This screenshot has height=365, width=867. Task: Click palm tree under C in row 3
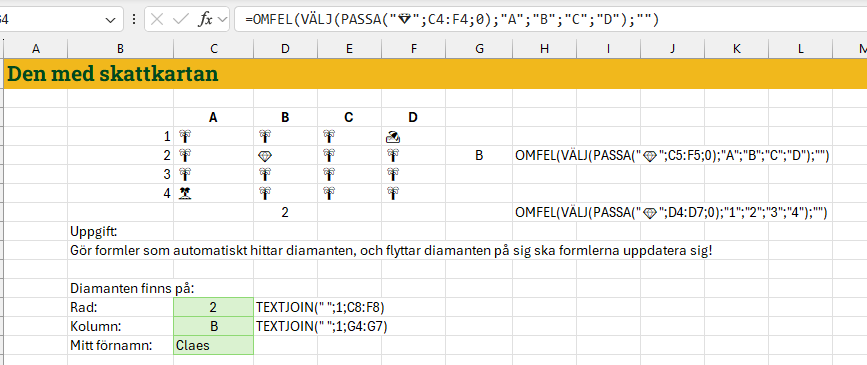pos(330,175)
